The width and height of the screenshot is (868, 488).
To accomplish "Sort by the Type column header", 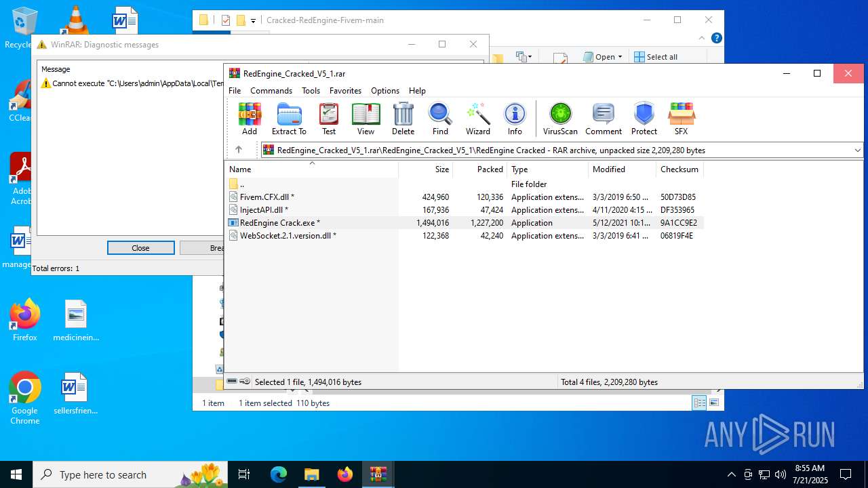I will (548, 169).
